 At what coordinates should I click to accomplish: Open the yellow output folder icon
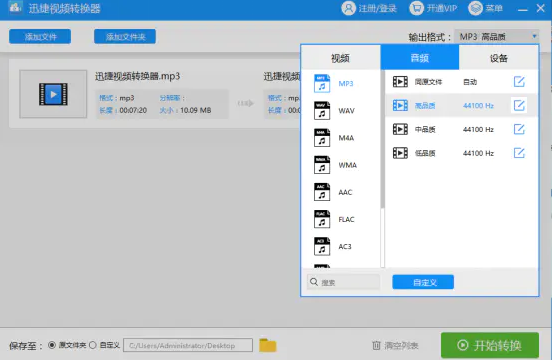(268, 345)
